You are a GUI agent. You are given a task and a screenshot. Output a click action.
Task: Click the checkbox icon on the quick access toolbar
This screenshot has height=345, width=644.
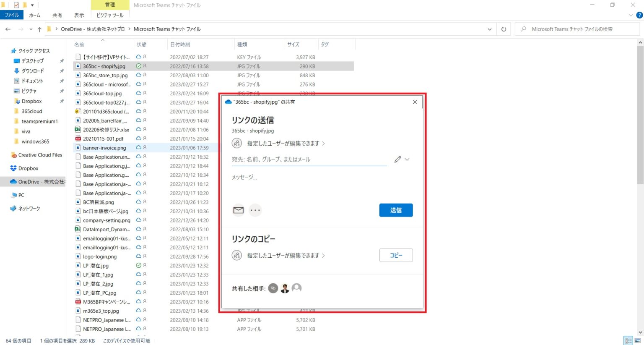click(17, 5)
